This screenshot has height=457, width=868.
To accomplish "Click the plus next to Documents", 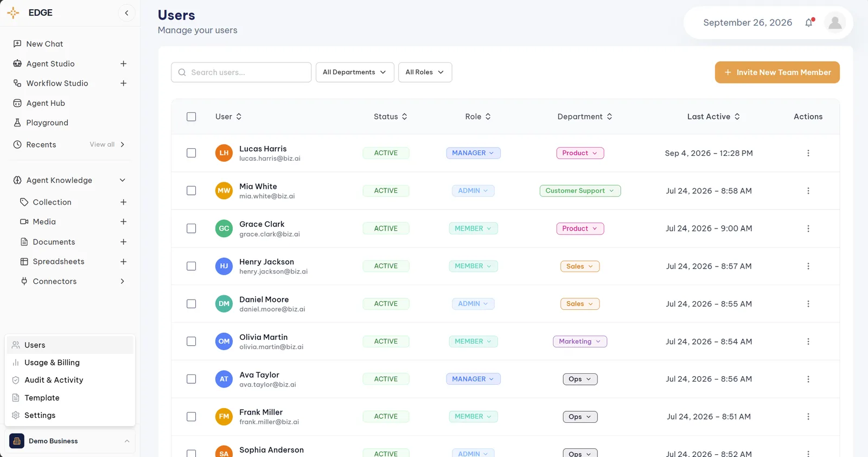I will [x=124, y=242].
